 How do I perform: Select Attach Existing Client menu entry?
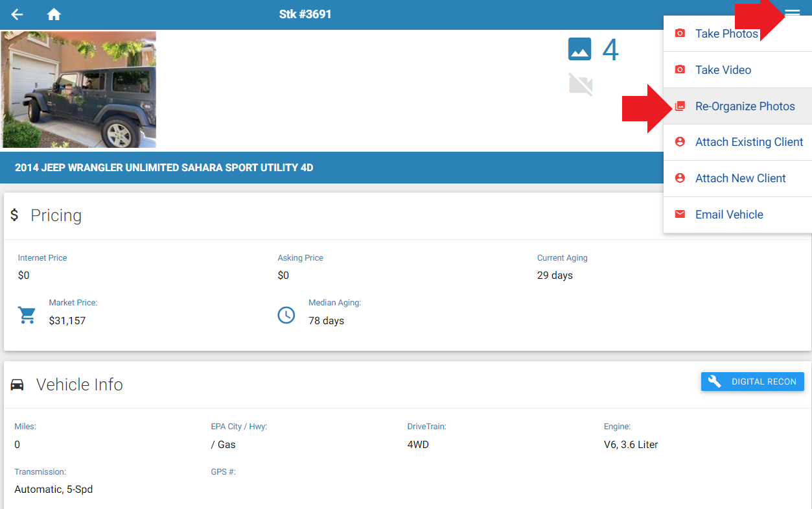(x=737, y=142)
